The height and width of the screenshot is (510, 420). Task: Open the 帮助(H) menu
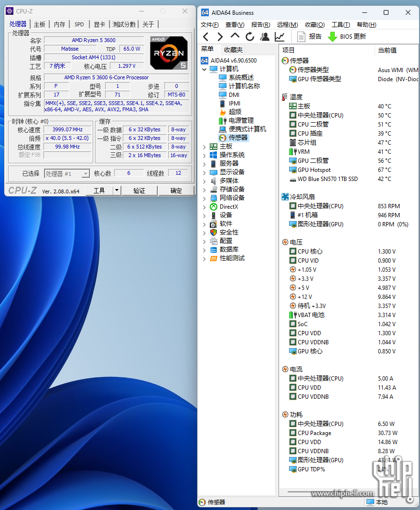click(366, 25)
